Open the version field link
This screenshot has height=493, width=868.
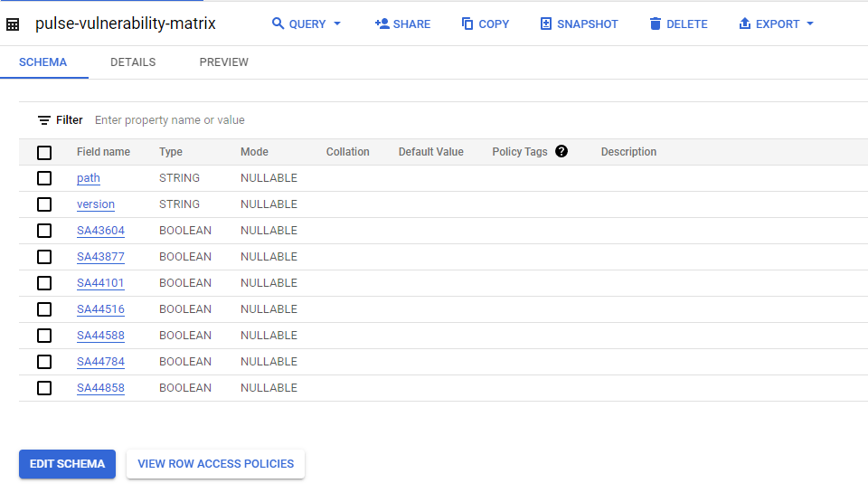pos(96,204)
